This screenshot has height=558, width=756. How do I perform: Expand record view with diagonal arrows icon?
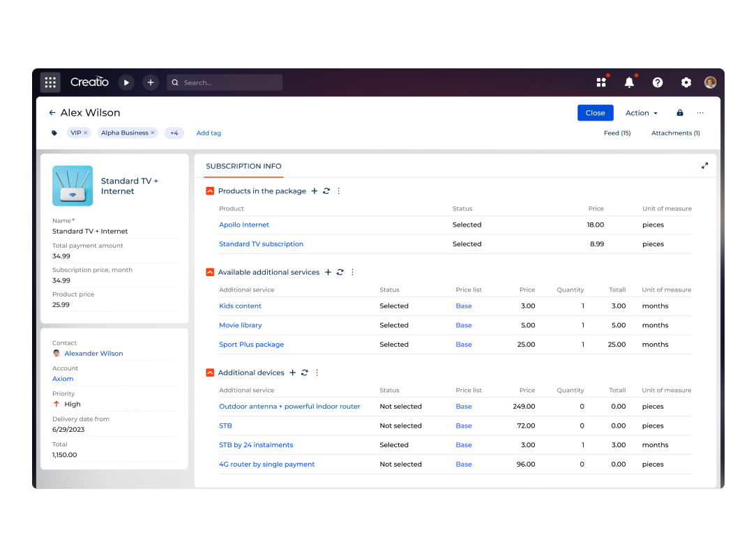click(x=704, y=166)
